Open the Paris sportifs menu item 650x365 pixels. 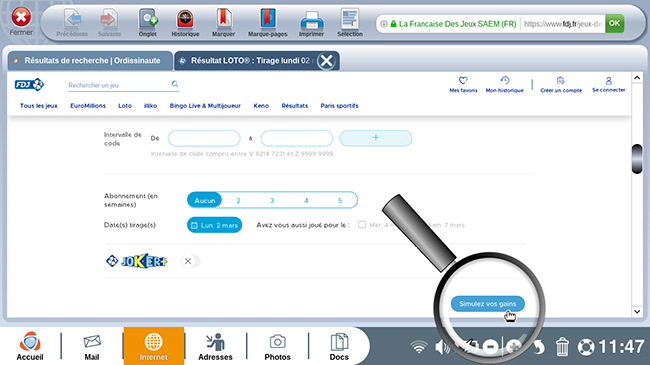click(340, 106)
